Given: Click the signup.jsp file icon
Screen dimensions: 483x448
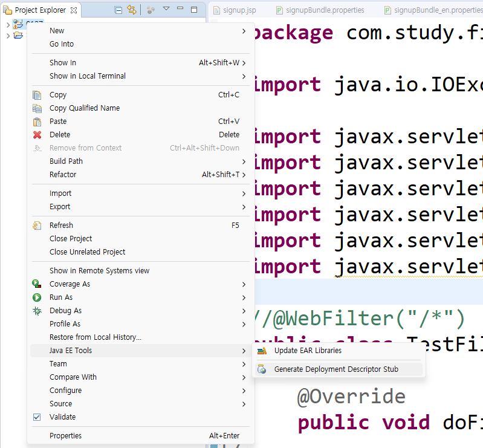Looking at the screenshot, I should pos(217,10).
